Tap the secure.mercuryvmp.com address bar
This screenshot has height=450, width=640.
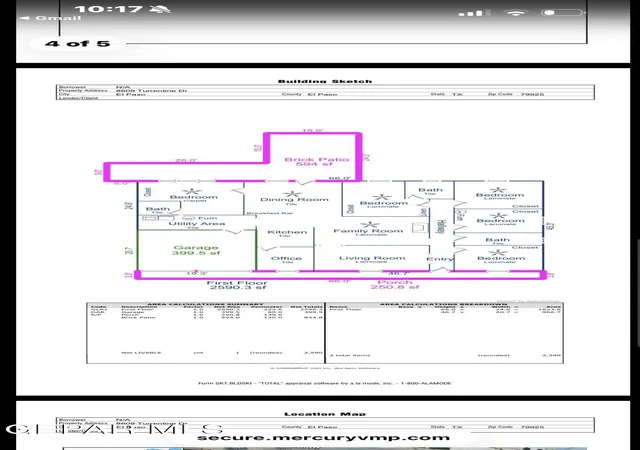(323, 437)
